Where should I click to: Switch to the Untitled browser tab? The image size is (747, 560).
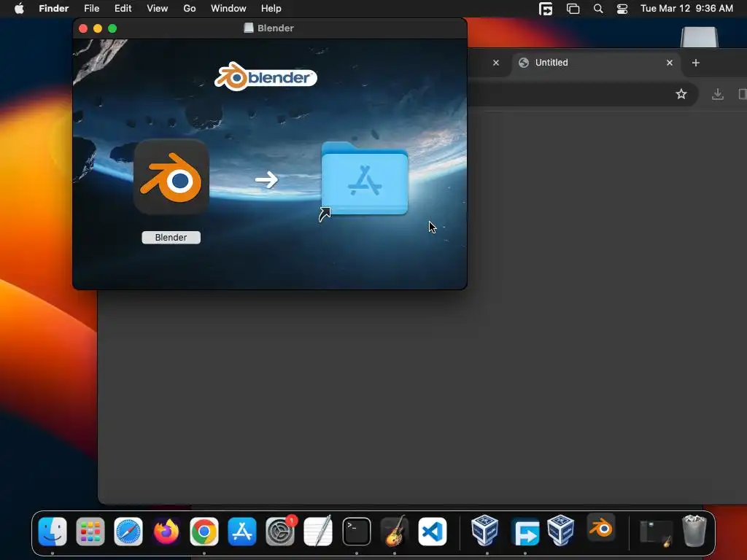[x=597, y=63]
